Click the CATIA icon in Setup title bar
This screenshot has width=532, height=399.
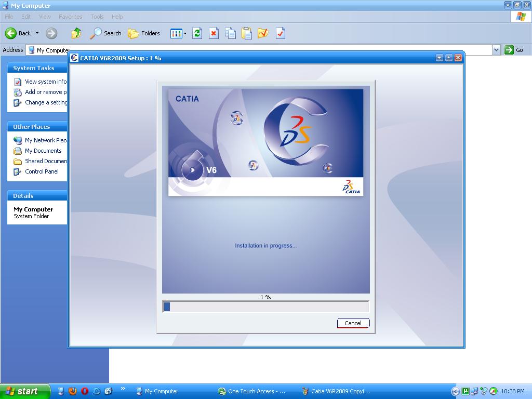pos(74,58)
